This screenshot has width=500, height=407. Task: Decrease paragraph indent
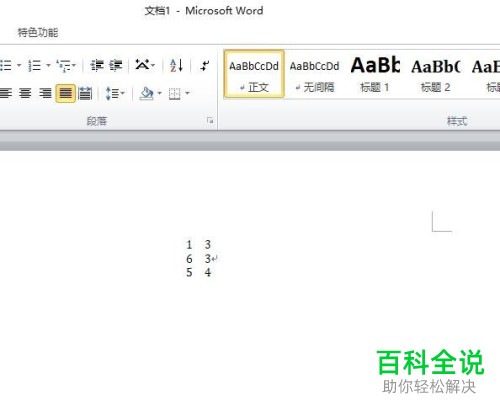tap(97, 65)
